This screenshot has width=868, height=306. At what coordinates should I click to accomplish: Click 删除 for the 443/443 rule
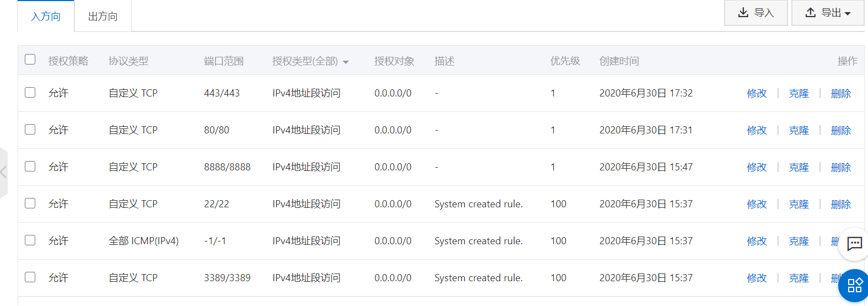click(840, 94)
